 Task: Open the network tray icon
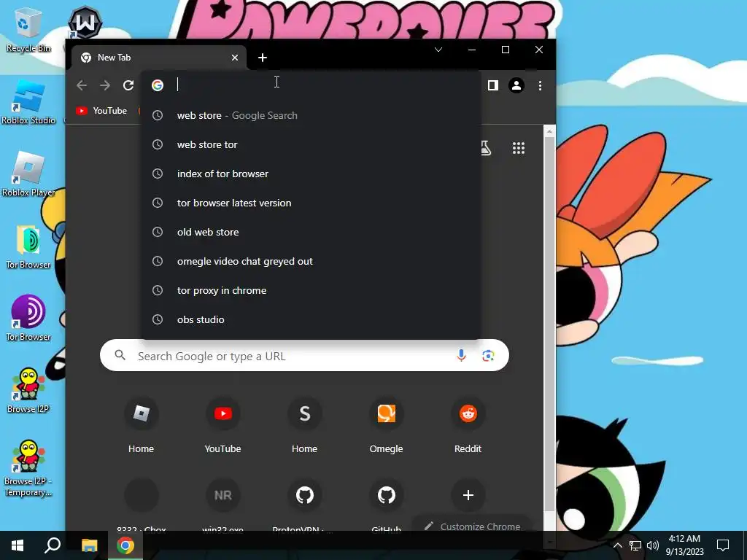(635, 545)
